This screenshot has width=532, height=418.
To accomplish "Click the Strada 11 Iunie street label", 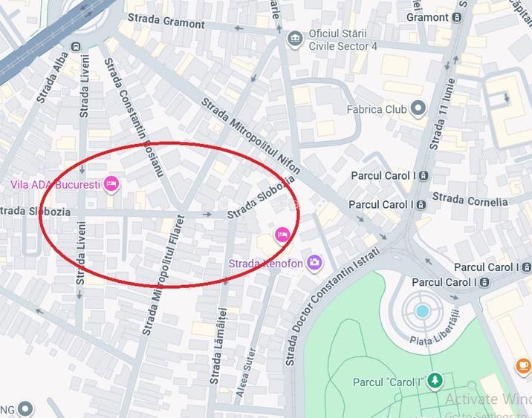I will tap(442, 114).
